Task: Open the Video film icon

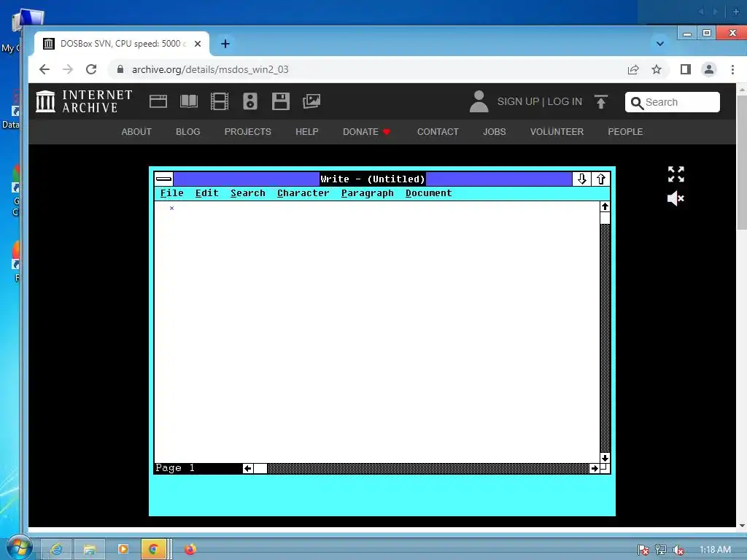Action: (219, 101)
